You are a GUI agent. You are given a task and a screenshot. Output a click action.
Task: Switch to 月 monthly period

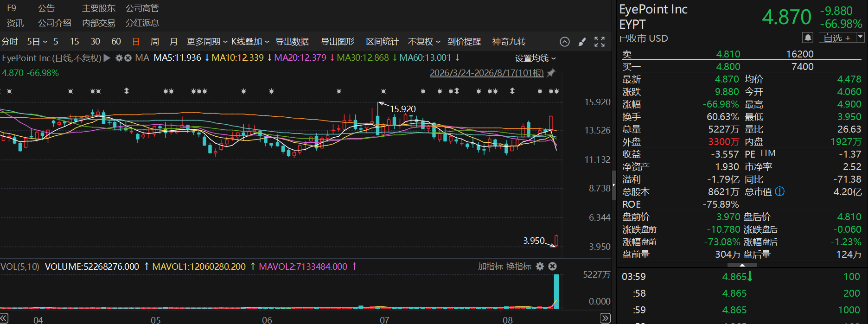pyautogui.click(x=173, y=42)
